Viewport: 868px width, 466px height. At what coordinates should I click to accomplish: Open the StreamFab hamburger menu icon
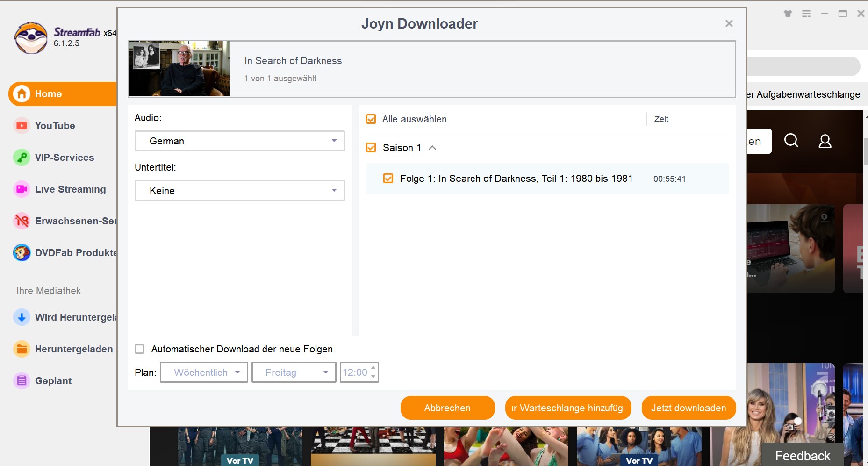pyautogui.click(x=806, y=14)
